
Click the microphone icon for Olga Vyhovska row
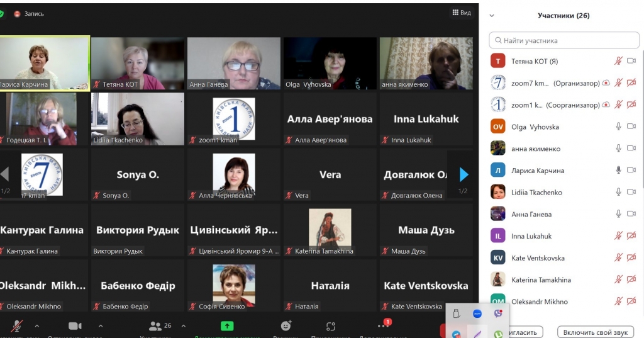point(619,127)
